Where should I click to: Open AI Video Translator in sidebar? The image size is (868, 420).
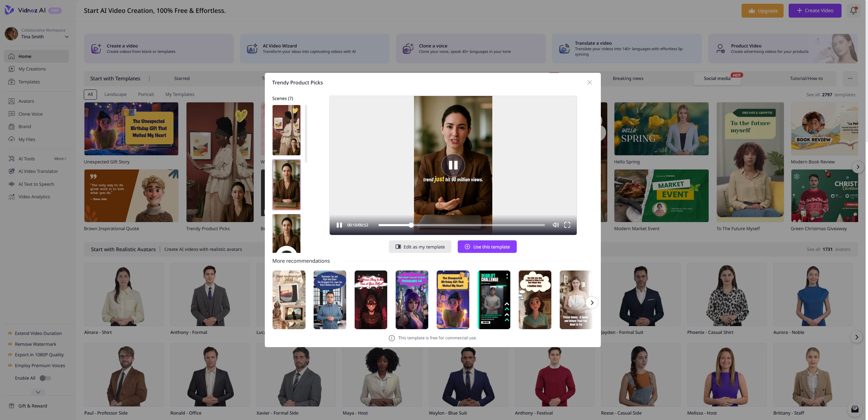click(x=38, y=171)
